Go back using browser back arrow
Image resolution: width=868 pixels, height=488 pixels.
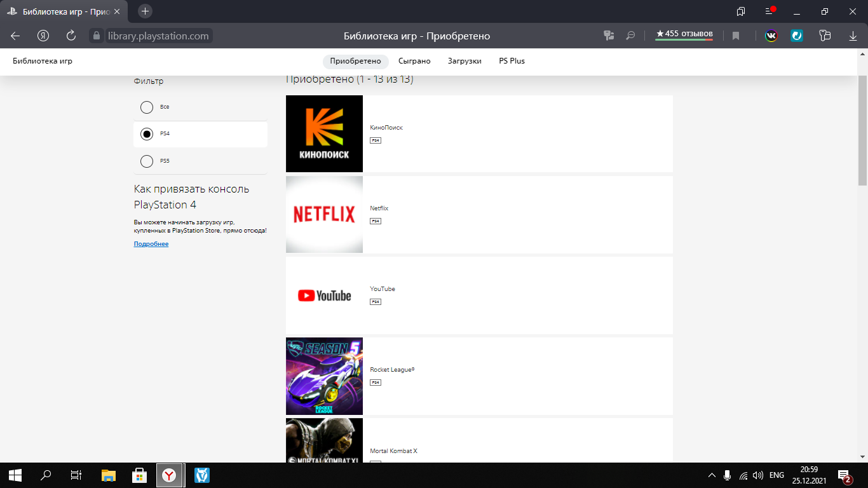[x=15, y=36]
